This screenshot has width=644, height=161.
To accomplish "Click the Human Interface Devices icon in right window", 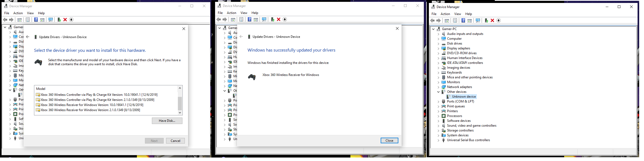I will point(444,58).
